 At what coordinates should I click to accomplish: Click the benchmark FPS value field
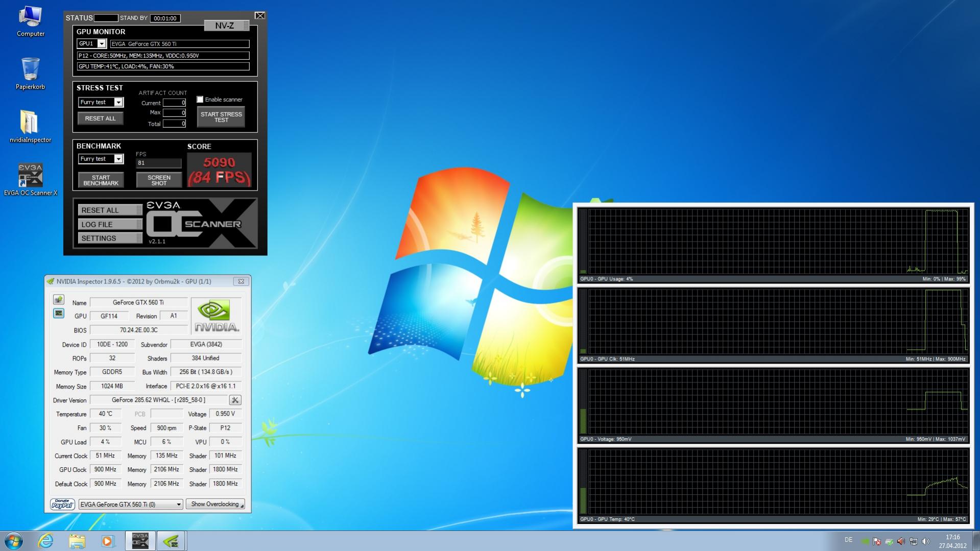(159, 163)
